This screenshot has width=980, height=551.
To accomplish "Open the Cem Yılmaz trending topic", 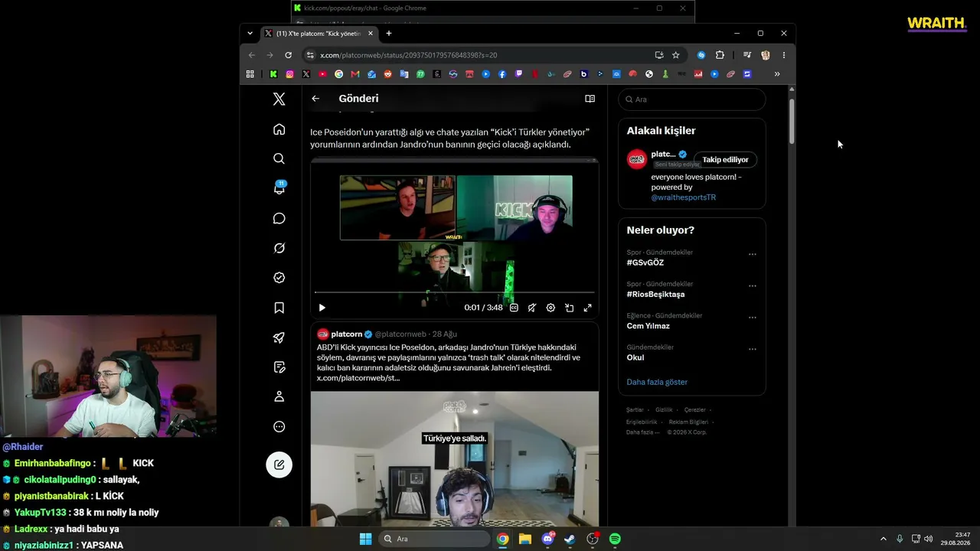I will pos(648,326).
